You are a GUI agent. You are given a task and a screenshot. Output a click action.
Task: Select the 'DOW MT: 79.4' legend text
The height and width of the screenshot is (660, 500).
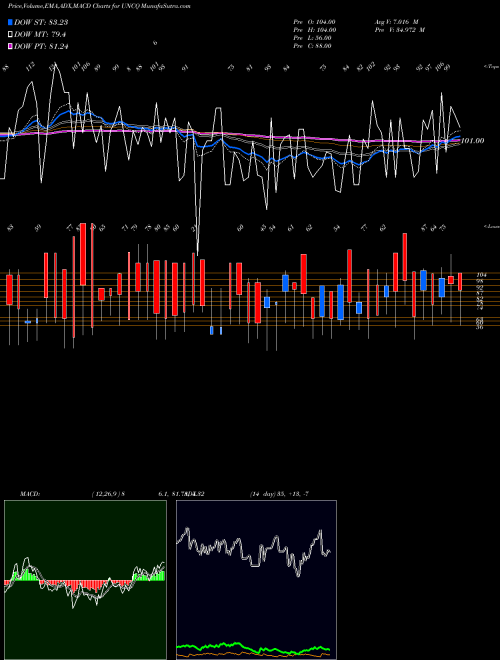tap(40, 35)
